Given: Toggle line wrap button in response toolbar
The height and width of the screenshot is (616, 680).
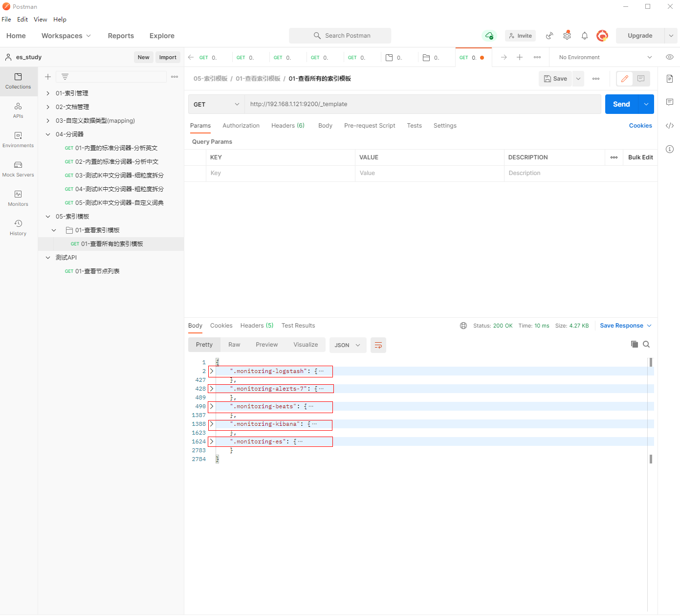Looking at the screenshot, I should tap(378, 345).
